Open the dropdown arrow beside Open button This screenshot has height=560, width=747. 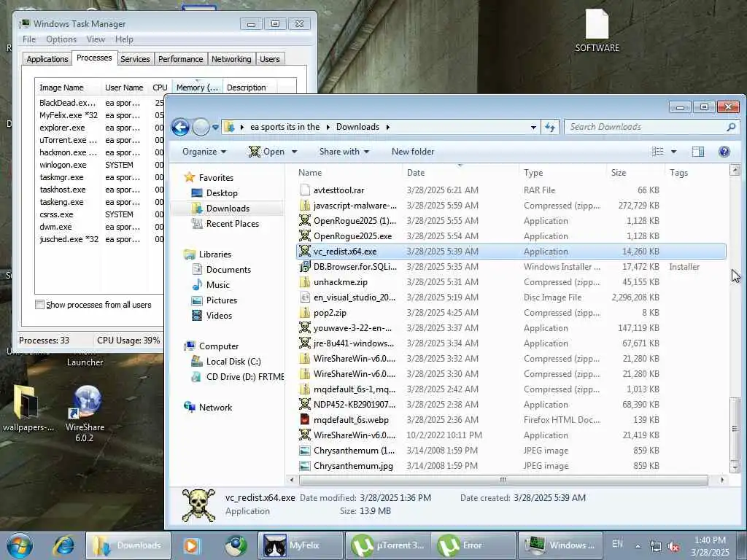[295, 152]
